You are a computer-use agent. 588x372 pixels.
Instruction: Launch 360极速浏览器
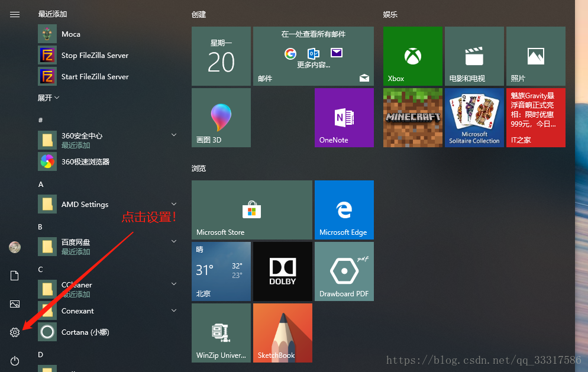pos(107,161)
